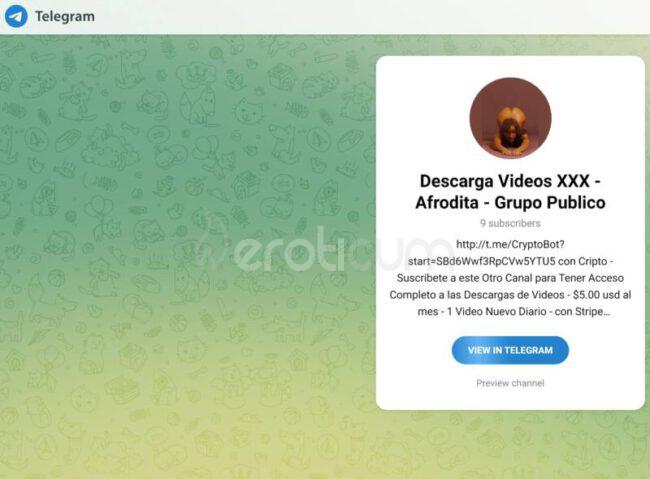Click the '9 subscribers' count

(510, 223)
